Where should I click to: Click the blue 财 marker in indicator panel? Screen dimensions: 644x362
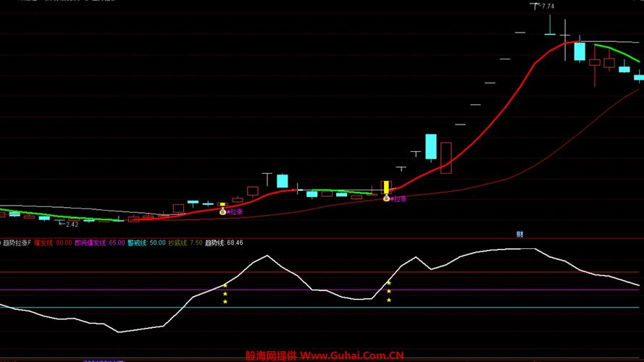(519, 234)
